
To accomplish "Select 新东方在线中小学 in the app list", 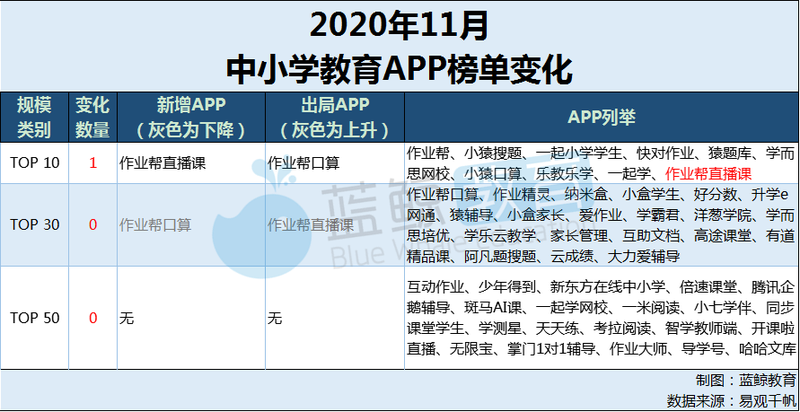I will tap(608, 287).
